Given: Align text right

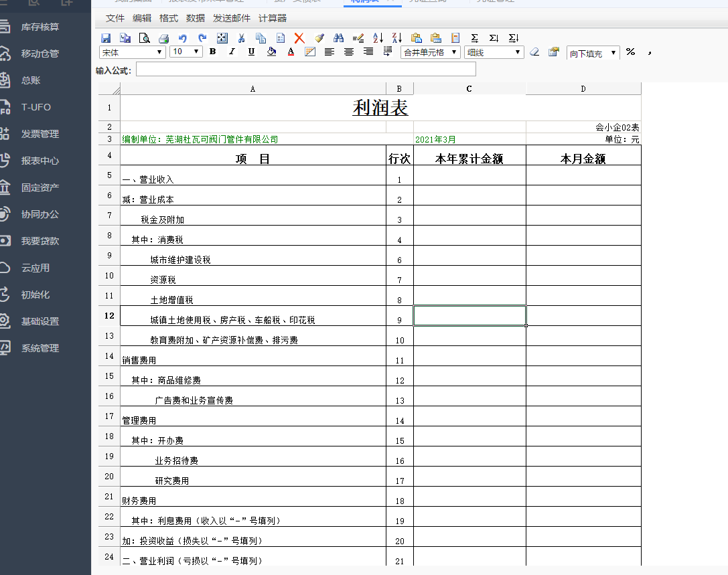Looking at the screenshot, I should point(368,52).
